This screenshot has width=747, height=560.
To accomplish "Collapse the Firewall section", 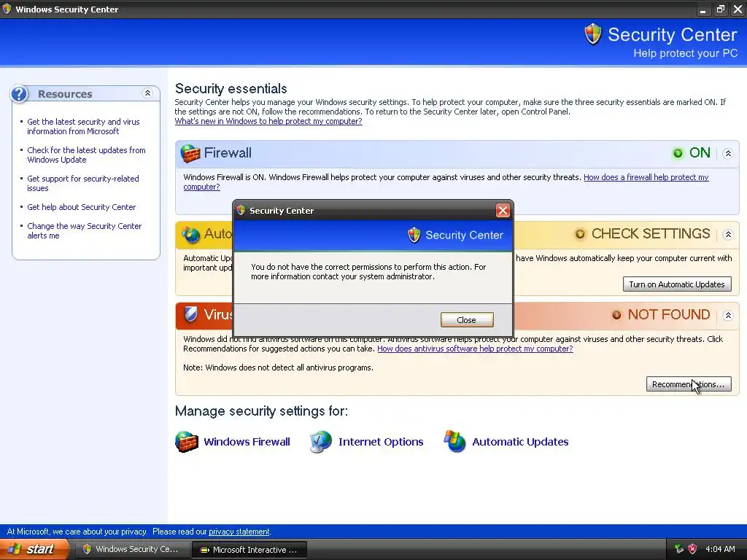I will [x=727, y=153].
